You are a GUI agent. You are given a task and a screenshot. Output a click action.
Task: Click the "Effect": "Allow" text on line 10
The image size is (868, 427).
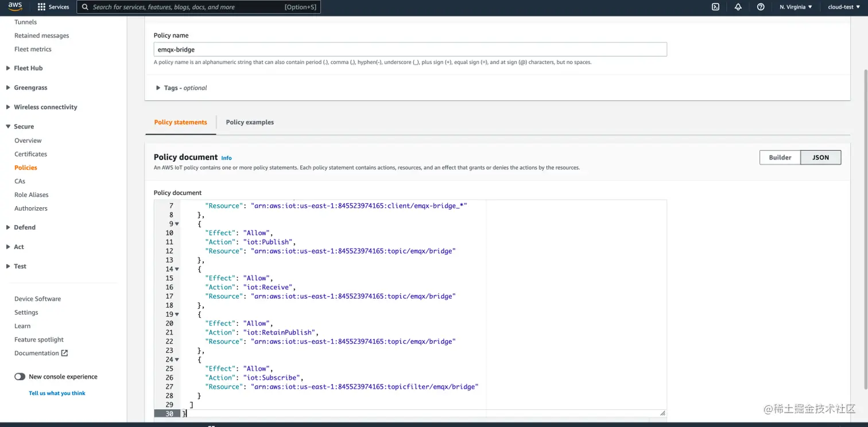click(238, 233)
